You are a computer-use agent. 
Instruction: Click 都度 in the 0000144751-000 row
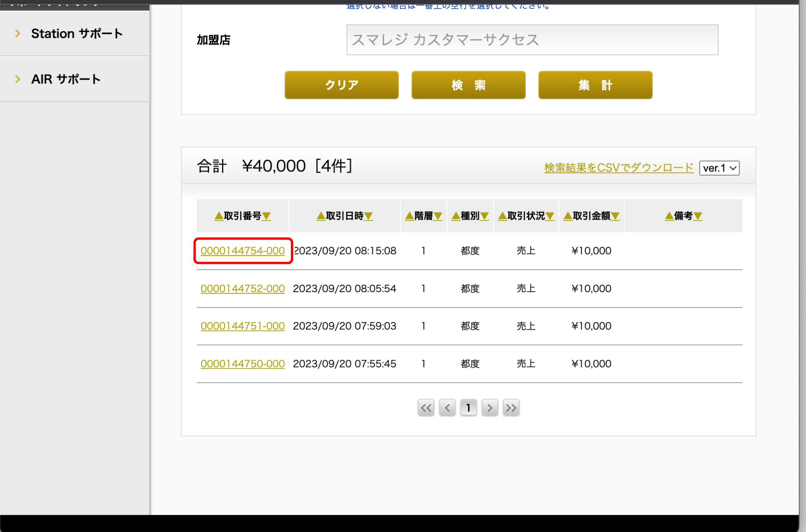point(470,326)
